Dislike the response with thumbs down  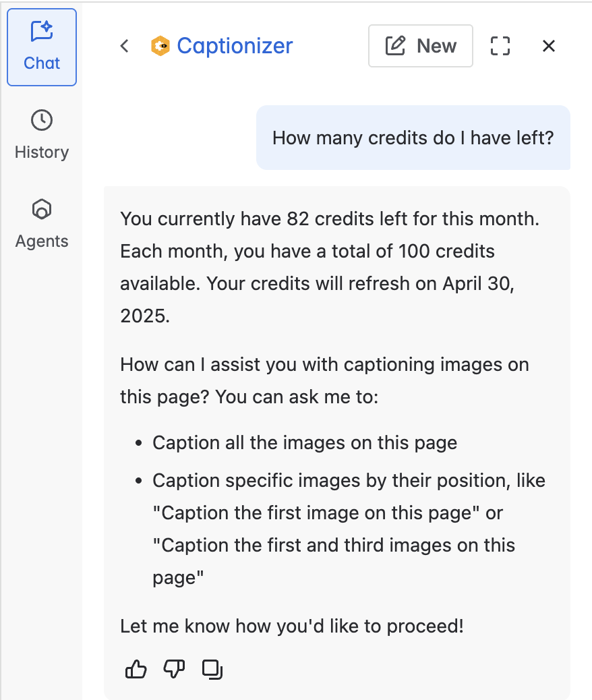pyautogui.click(x=174, y=669)
